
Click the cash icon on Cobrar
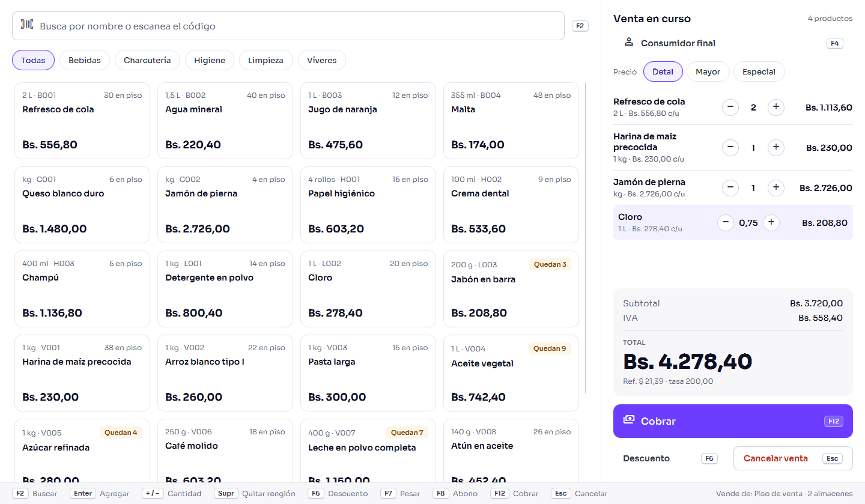click(x=629, y=420)
